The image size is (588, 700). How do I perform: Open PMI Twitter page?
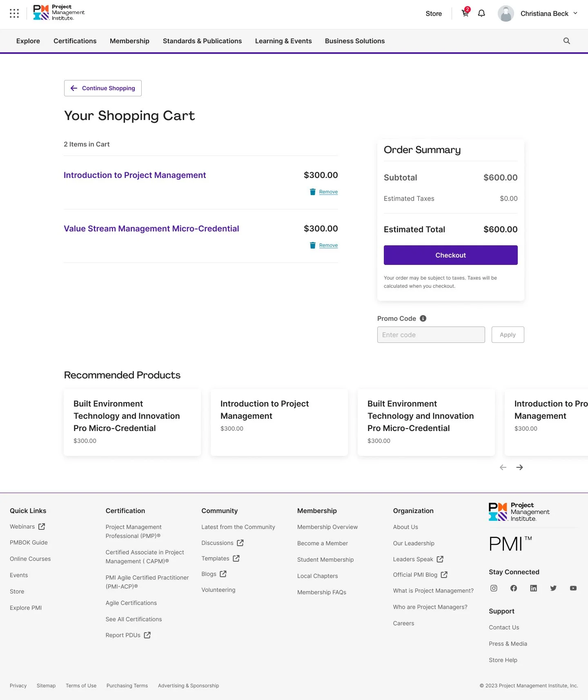pyautogui.click(x=553, y=588)
